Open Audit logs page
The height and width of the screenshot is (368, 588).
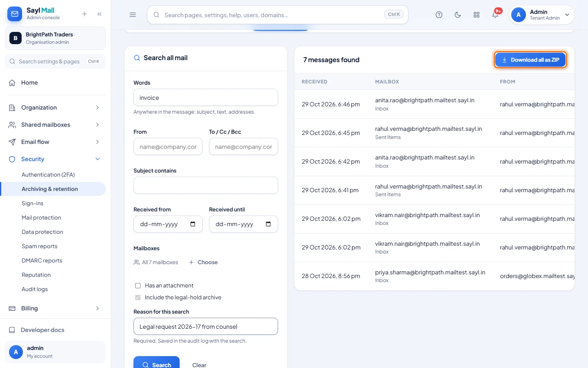click(35, 289)
